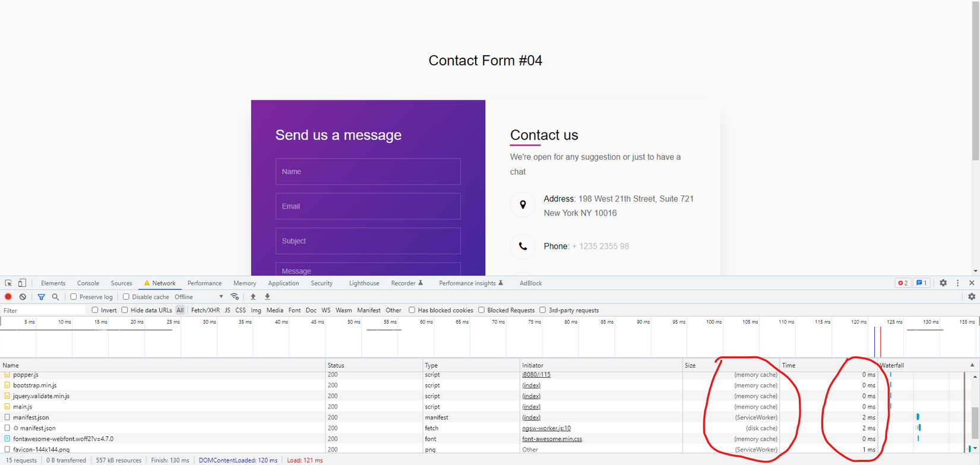Open the network search magnifier
The width and height of the screenshot is (980, 465).
[55, 297]
